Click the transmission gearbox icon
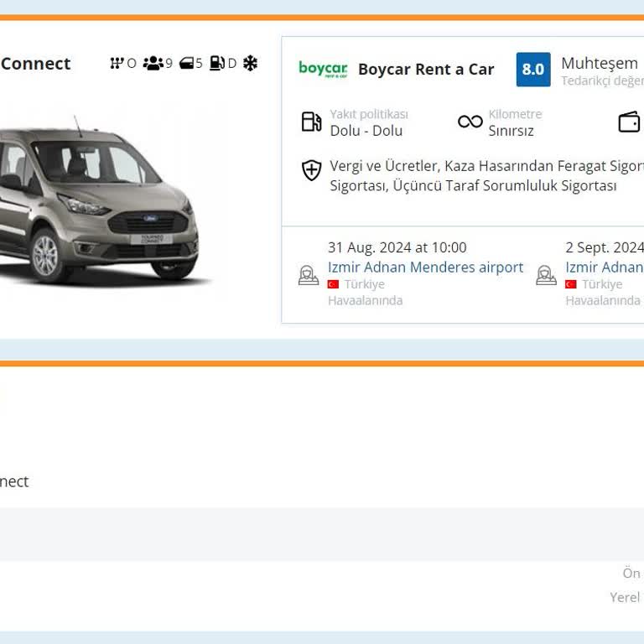The width and height of the screenshot is (644, 644). click(117, 63)
